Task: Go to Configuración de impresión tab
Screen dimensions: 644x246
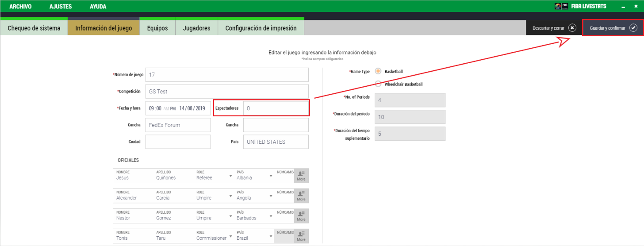Action: coord(261,28)
